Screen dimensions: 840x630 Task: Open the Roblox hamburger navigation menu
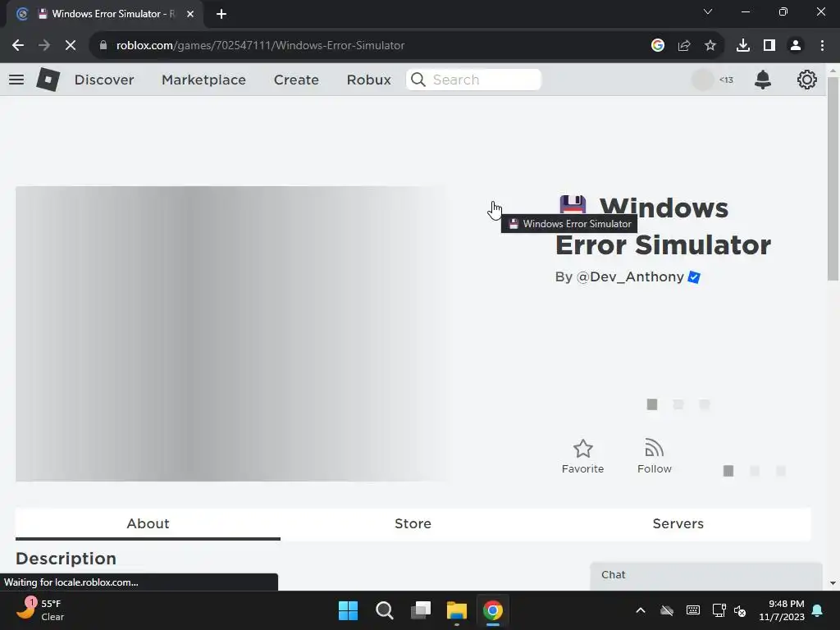tap(16, 80)
